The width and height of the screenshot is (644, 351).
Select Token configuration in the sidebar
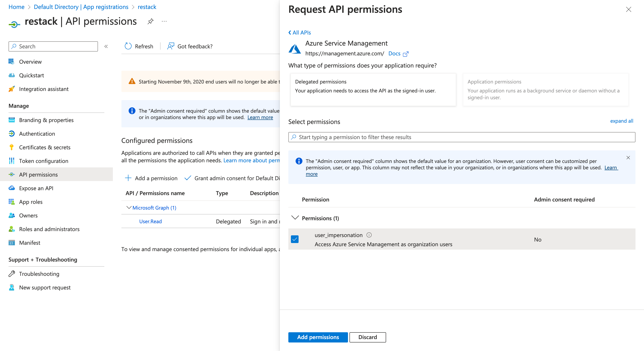tap(43, 161)
